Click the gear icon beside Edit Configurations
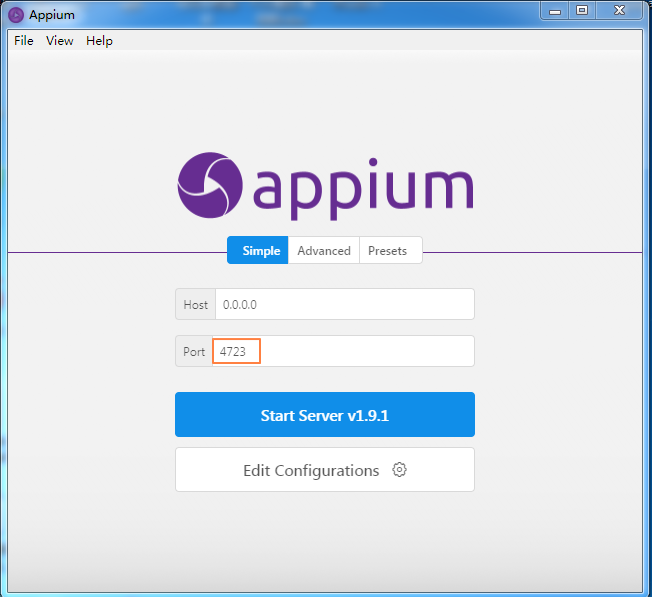Image resolution: width=652 pixels, height=597 pixels. pyautogui.click(x=400, y=470)
